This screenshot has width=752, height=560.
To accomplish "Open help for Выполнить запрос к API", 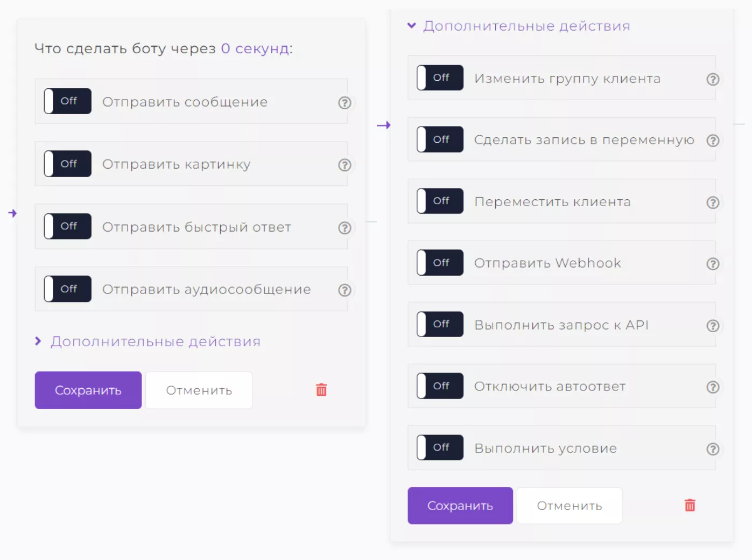I will [x=713, y=326].
